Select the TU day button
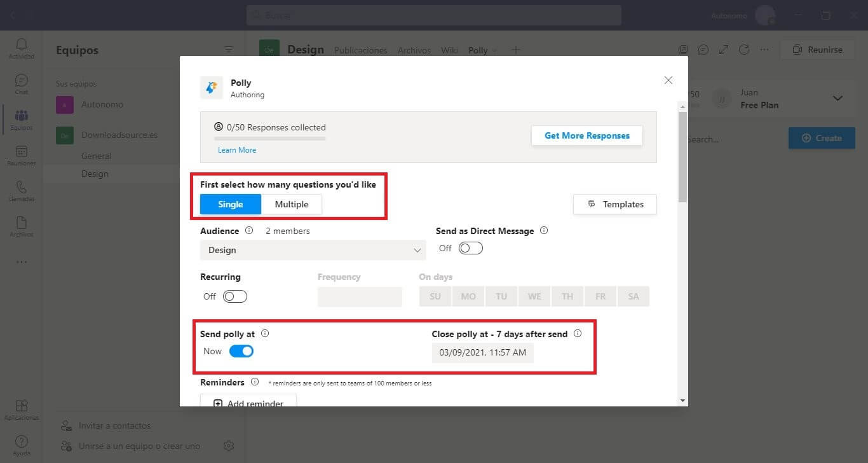Image resolution: width=868 pixels, height=463 pixels. tap(501, 296)
